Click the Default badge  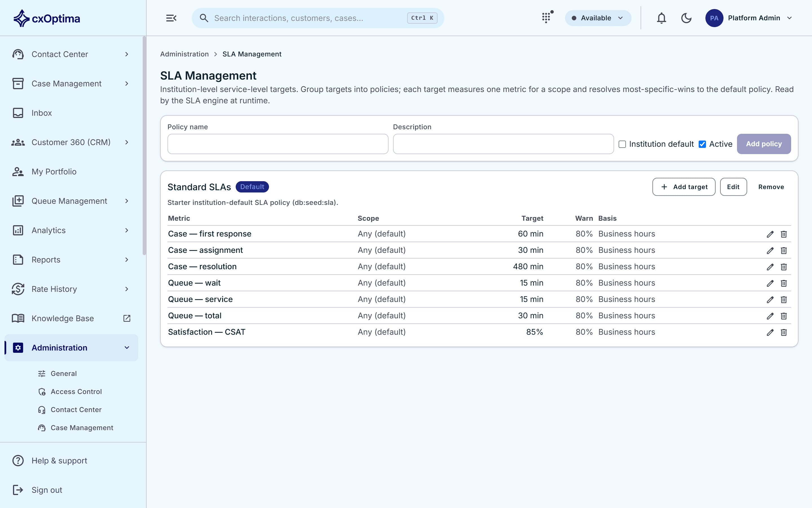[x=252, y=187]
